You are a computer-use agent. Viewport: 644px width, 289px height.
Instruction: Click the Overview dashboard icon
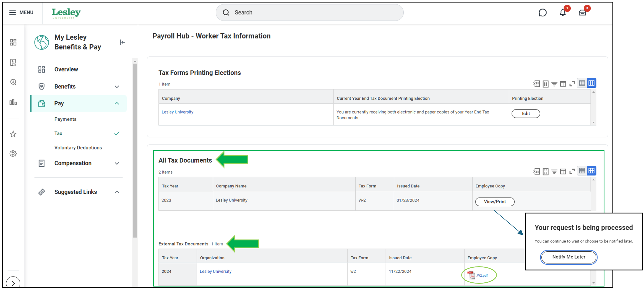pos(41,69)
